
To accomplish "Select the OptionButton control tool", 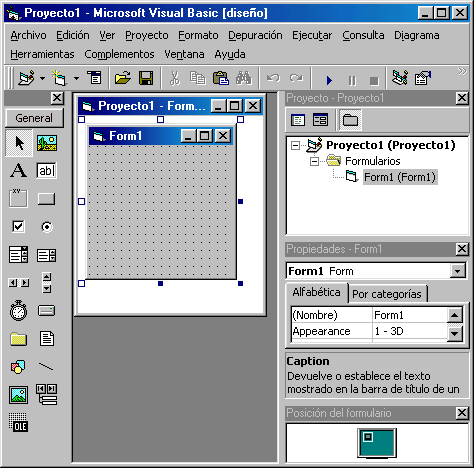I will [47, 227].
